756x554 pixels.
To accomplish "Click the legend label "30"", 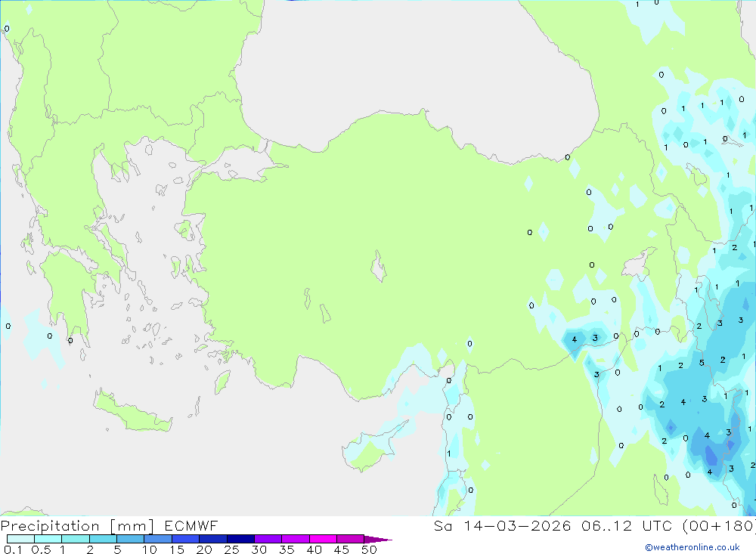I will 259,549.
